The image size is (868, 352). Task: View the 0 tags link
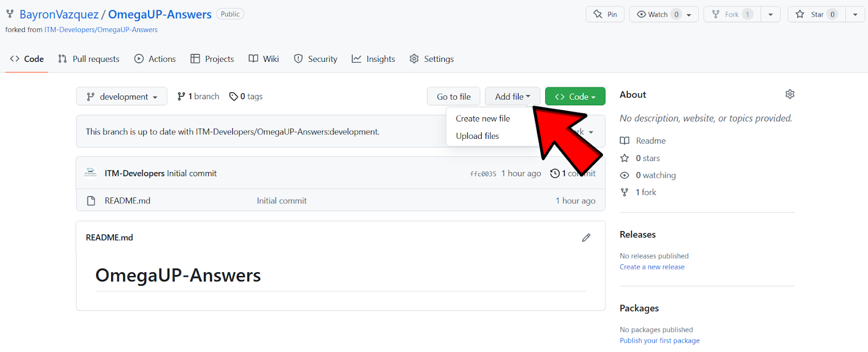(246, 96)
